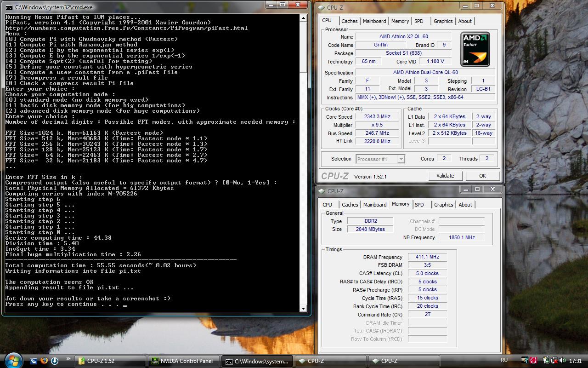Open the Caches tab in the top CPU-Z window

click(x=350, y=21)
